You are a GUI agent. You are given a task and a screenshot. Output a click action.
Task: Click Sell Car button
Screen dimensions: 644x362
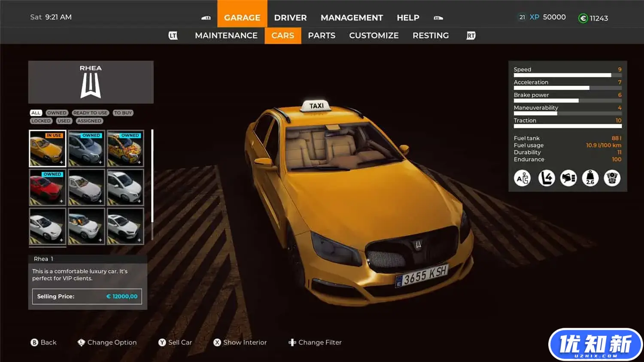[x=175, y=342]
